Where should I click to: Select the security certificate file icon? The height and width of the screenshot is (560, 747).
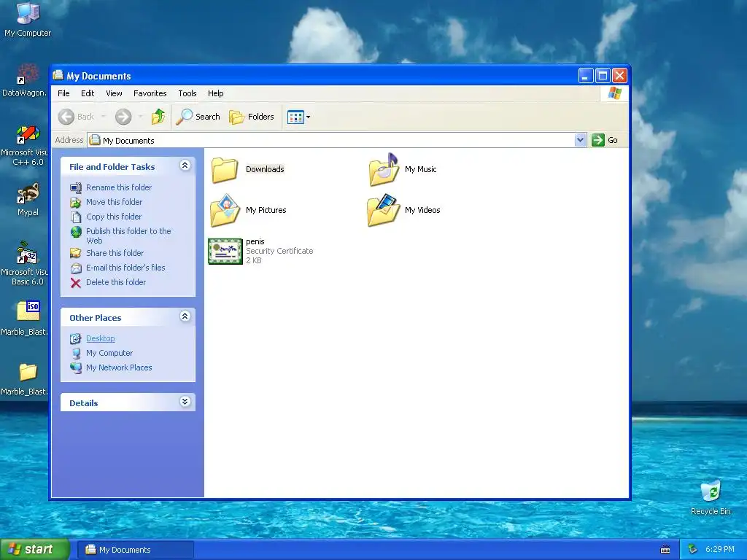pyautogui.click(x=225, y=251)
